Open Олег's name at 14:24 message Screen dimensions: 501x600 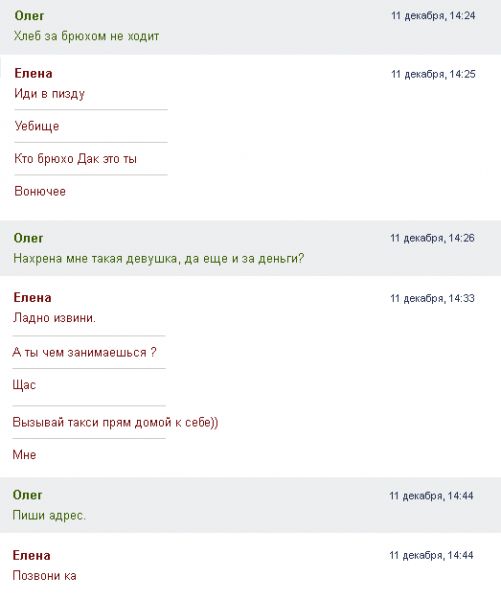pyautogui.click(x=29, y=16)
